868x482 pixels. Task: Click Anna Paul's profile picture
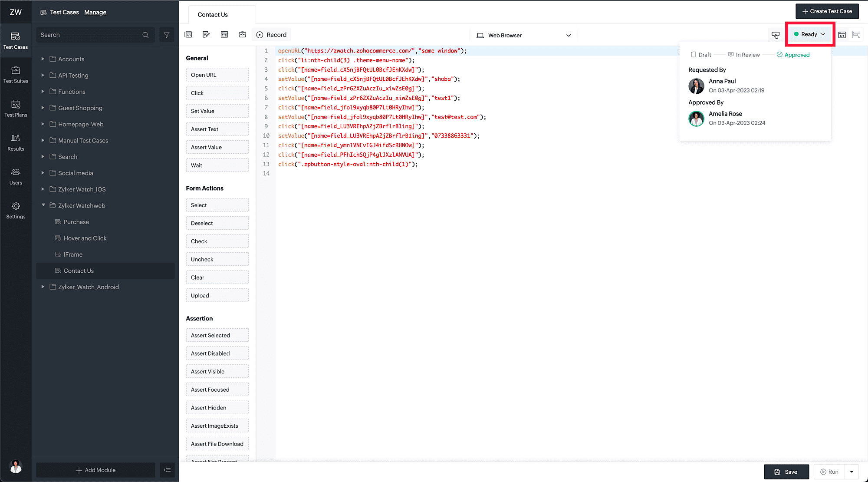[696, 86]
